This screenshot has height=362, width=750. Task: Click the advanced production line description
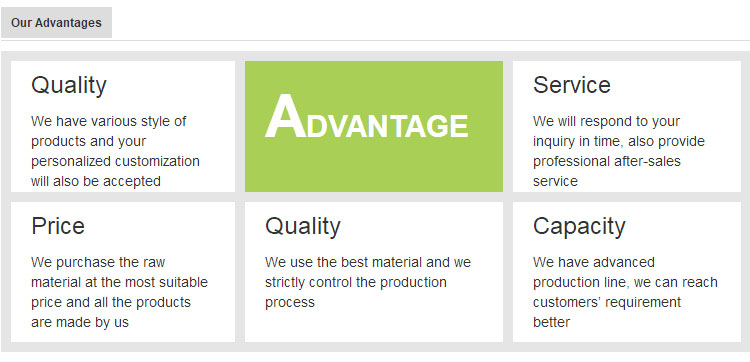(x=625, y=292)
